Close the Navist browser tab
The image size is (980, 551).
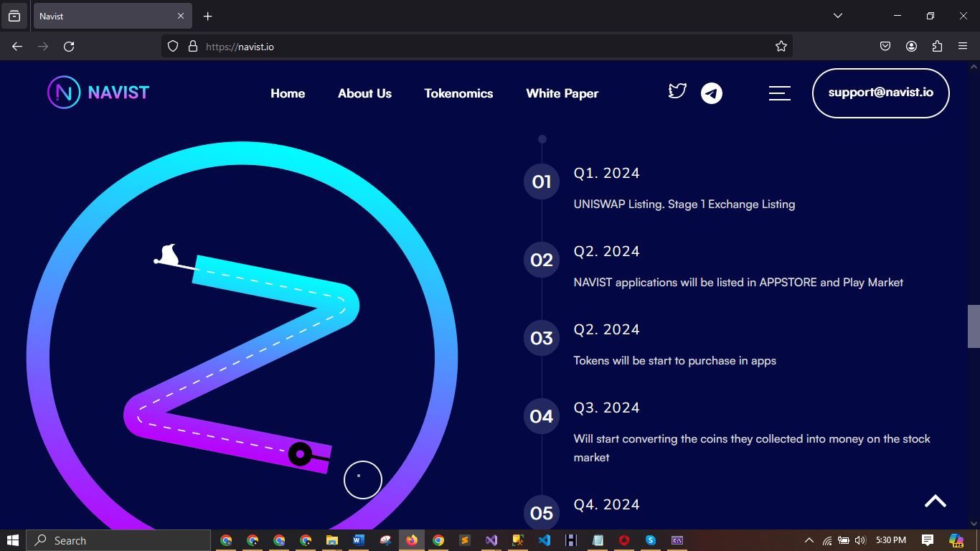click(181, 16)
